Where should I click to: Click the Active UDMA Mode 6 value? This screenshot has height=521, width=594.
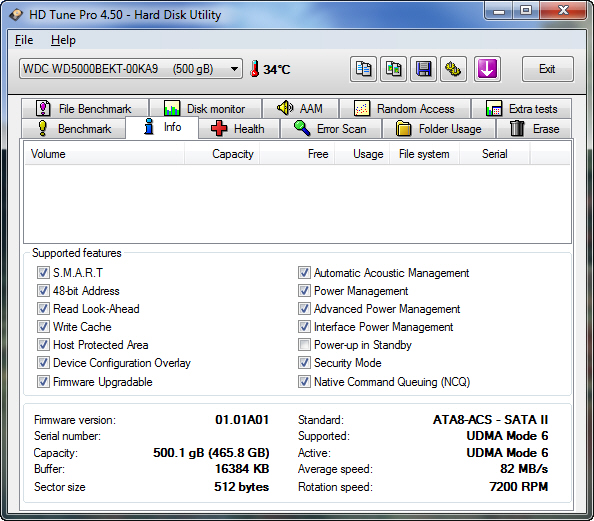tap(508, 453)
